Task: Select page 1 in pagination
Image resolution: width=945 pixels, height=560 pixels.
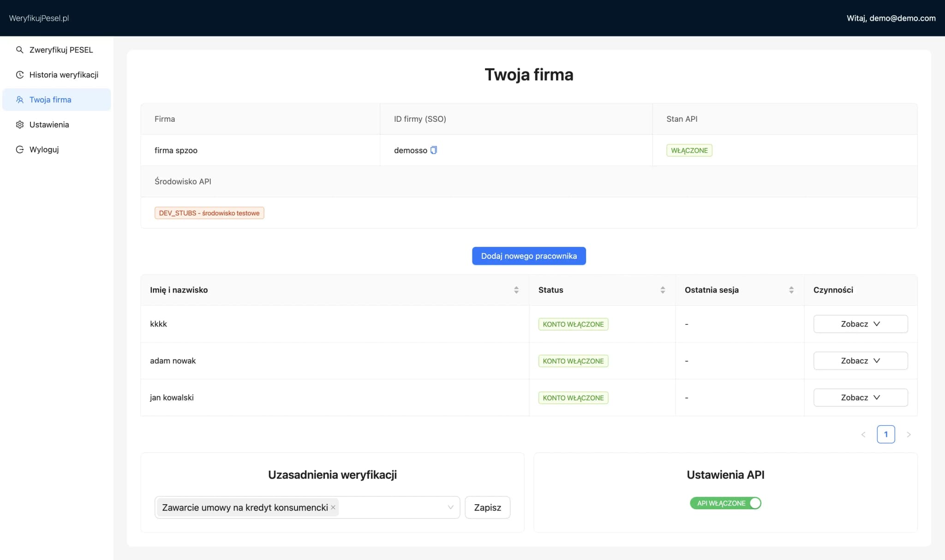Action: coord(885,435)
